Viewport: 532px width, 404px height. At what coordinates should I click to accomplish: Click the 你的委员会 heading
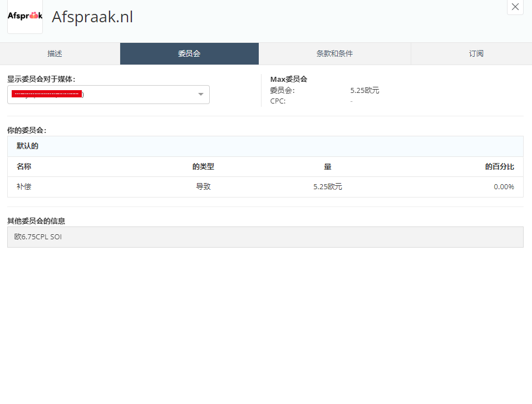coord(27,130)
